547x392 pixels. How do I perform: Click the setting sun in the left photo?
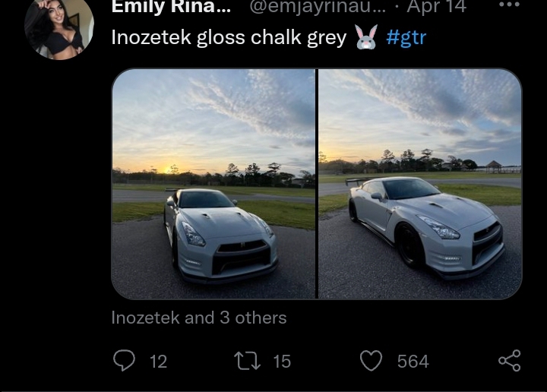pos(169,169)
